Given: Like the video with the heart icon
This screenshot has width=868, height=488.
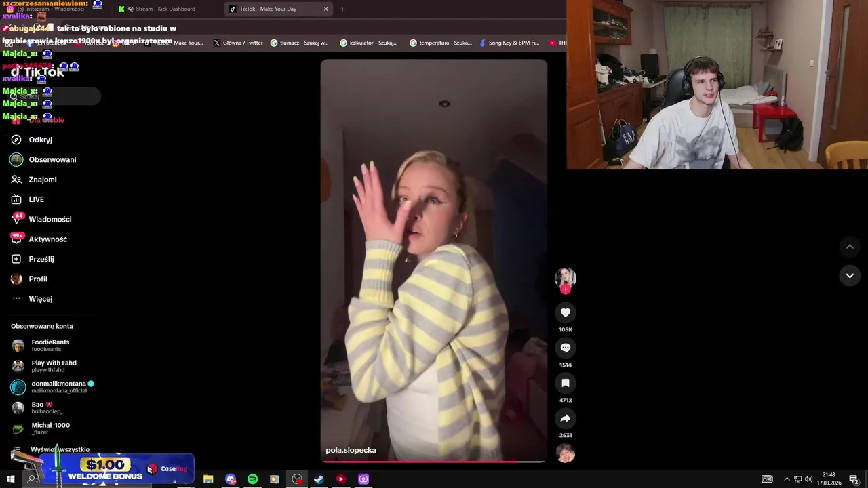Looking at the screenshot, I should (565, 312).
